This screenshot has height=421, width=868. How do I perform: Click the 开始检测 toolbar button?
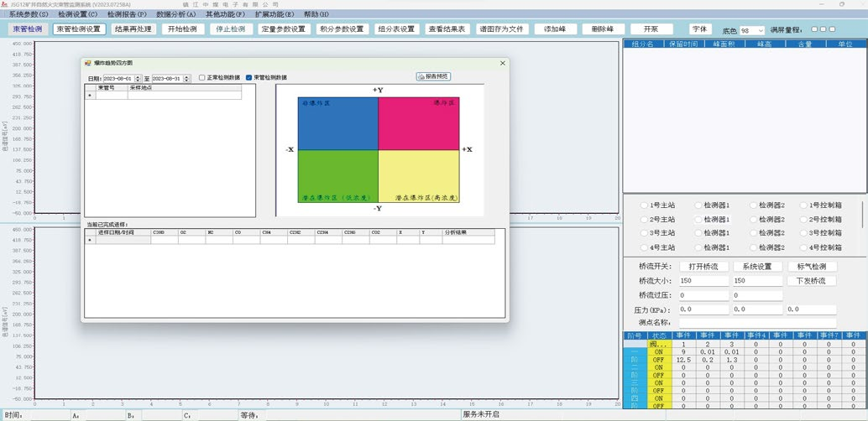(x=181, y=29)
